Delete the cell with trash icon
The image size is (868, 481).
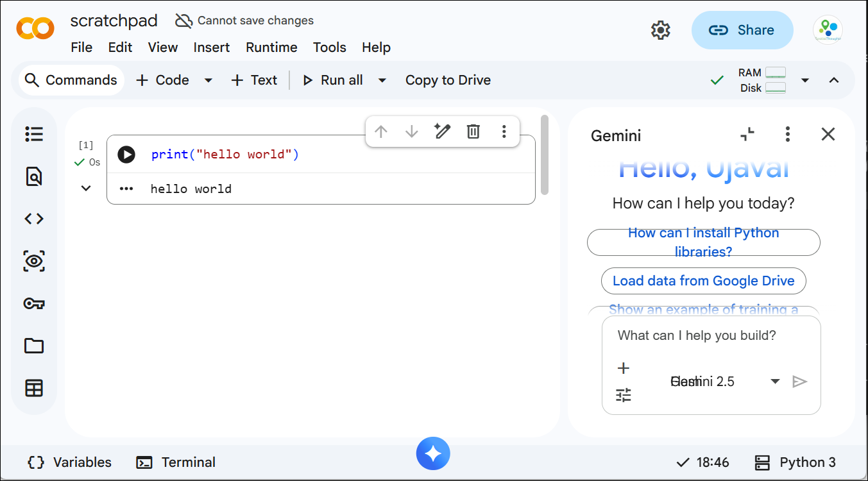tap(473, 131)
